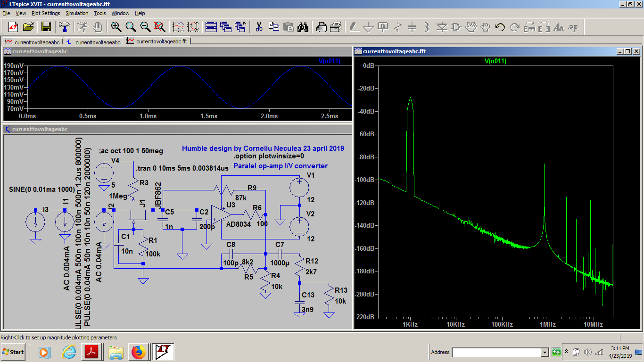Open a file with the folder icon
Image resolution: width=644 pixels, height=362 pixels.
28,27
